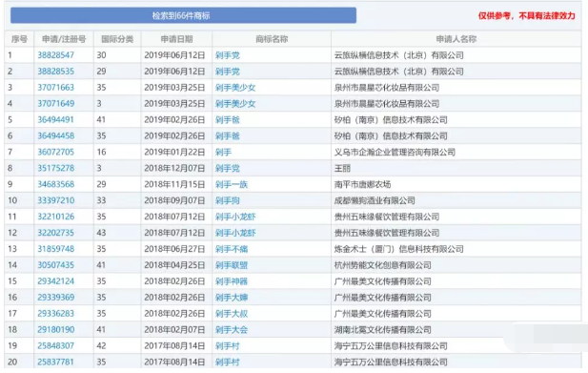Open trademark 剁手一族

232,184
